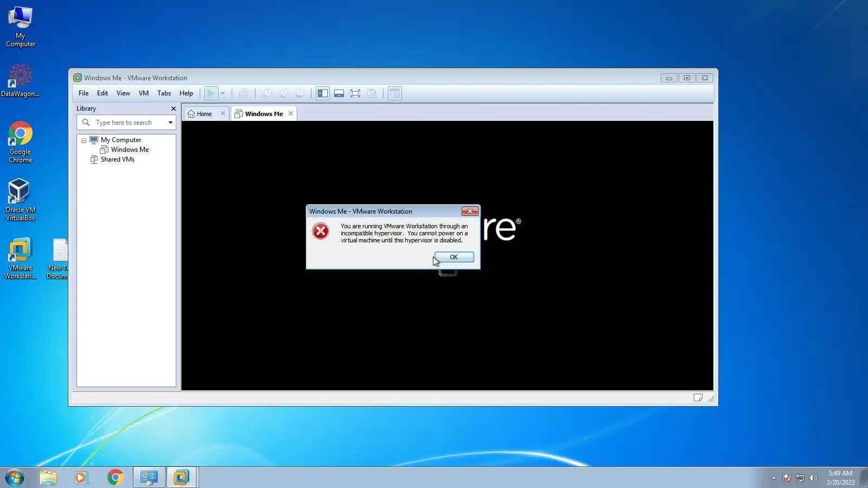868x488 pixels.
Task: Click the VMware Workstation title bar icon
Action: pyautogui.click(x=78, y=78)
